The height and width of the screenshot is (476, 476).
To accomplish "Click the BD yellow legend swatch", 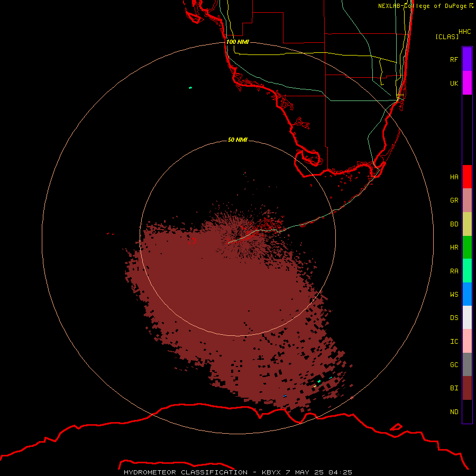I will [x=467, y=224].
